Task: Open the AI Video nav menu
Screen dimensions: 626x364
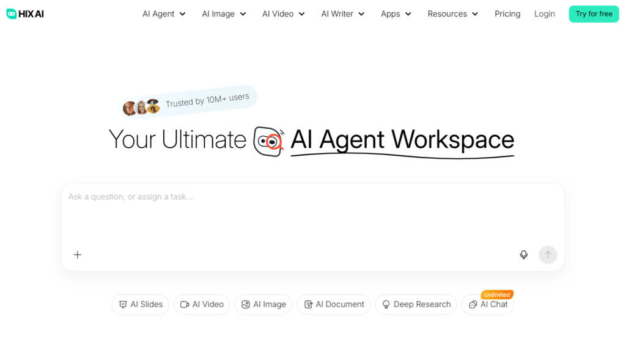Action: coord(284,14)
